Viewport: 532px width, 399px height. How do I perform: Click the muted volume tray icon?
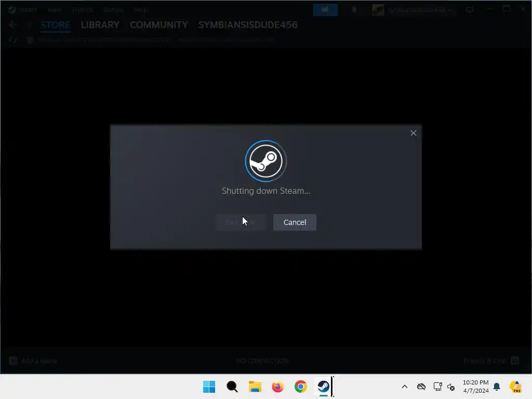tap(451, 387)
